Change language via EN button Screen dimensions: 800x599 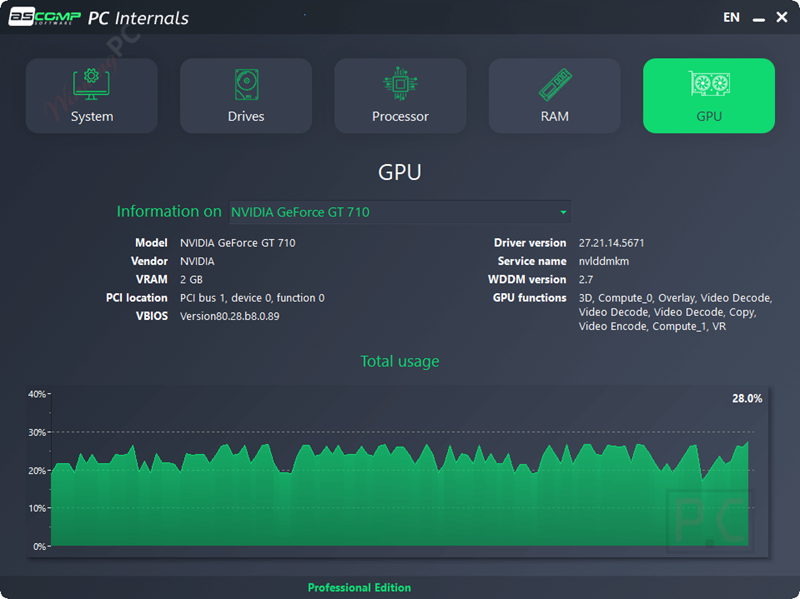731,17
